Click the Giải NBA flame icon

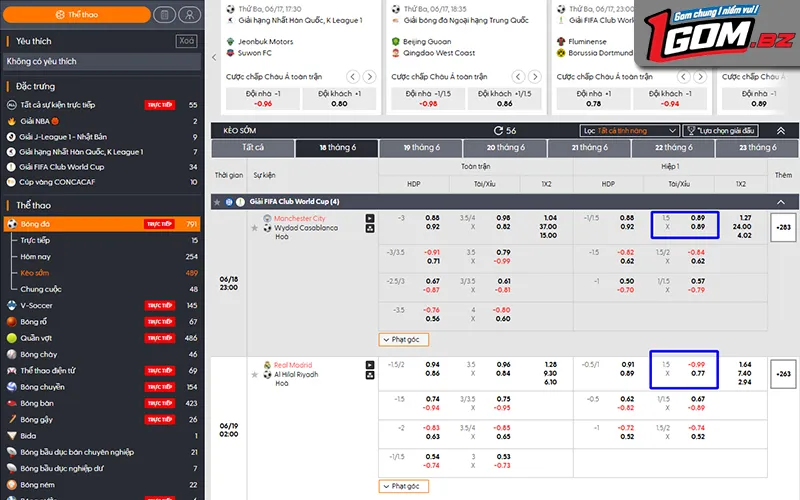click(x=11, y=121)
